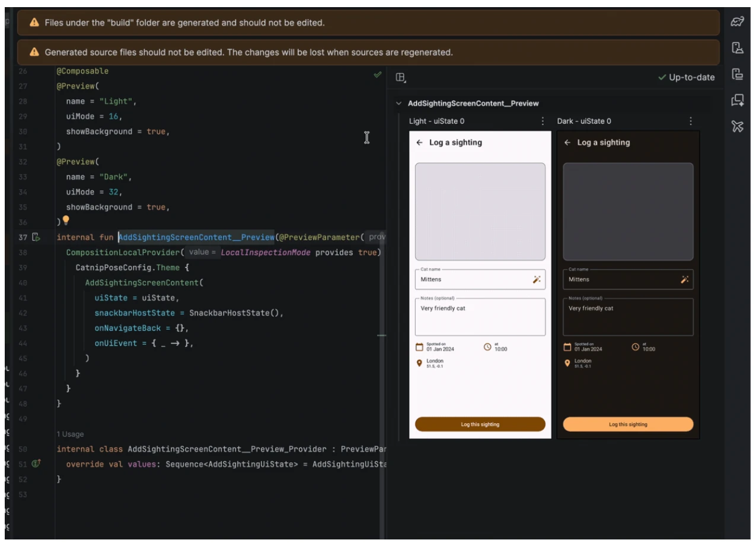Image resolution: width=756 pixels, height=543 pixels.
Task: Click 'Dark - uiState 0' preview label
Action: pos(584,121)
